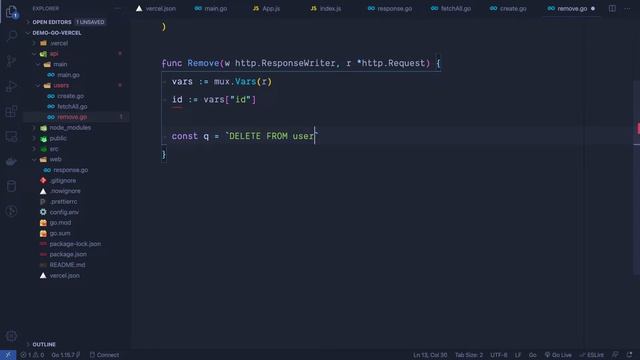Click unsaved dot on remove.go tab

(x=593, y=9)
